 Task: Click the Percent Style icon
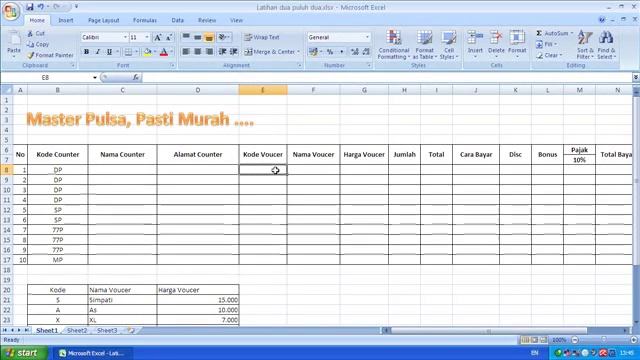coord(330,52)
